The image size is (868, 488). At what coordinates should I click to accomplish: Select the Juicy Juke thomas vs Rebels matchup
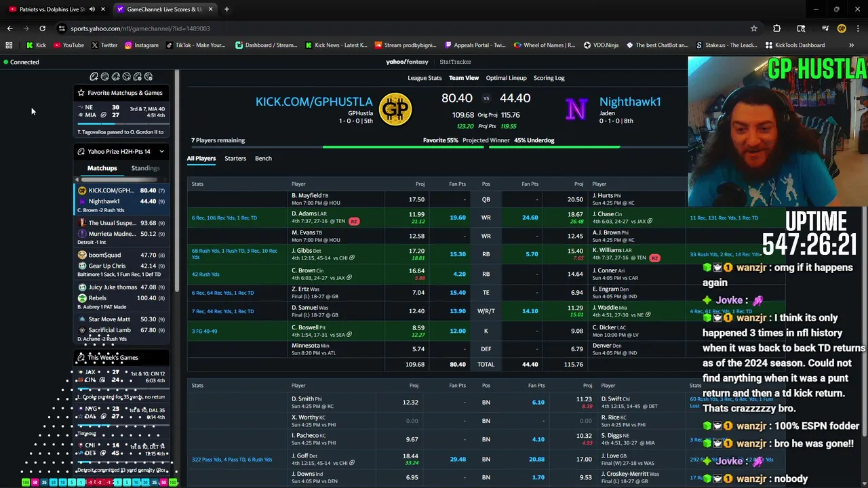[x=121, y=297]
